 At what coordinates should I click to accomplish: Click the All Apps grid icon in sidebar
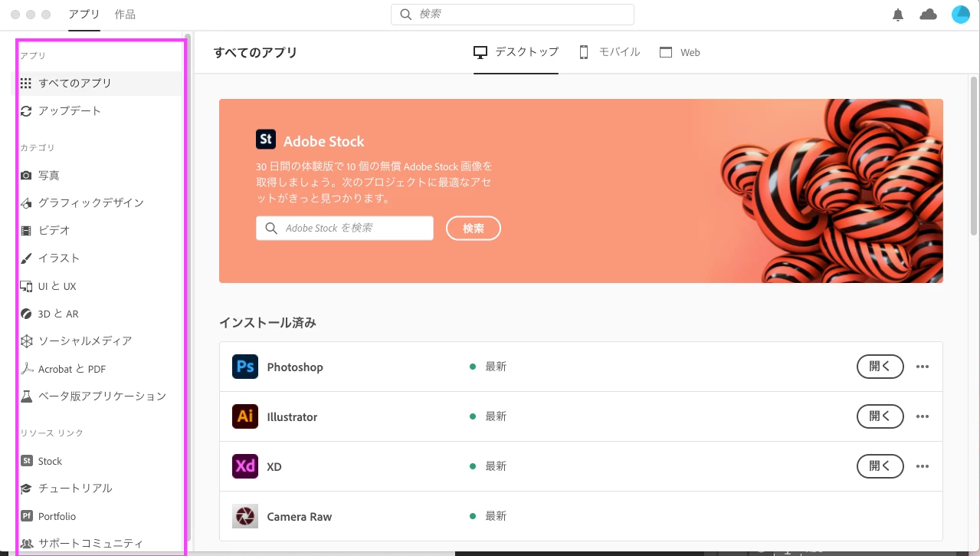click(26, 84)
